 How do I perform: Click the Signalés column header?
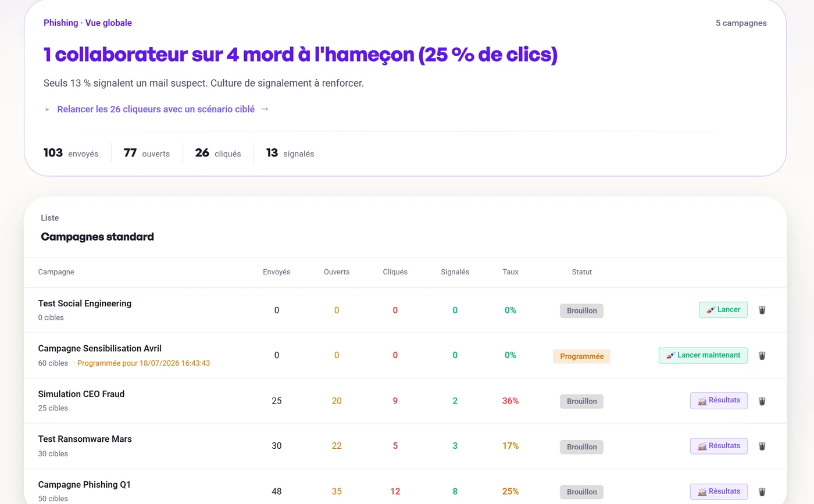[x=455, y=271]
